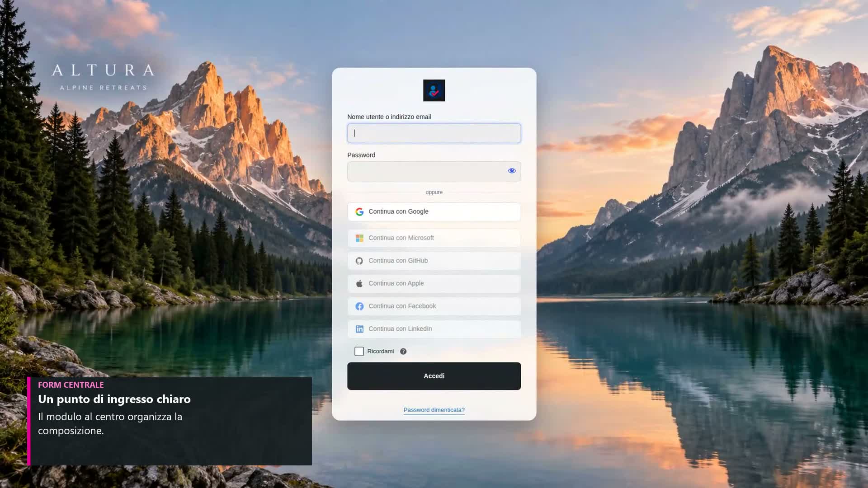Click the 'Ricordami' label text
This screenshot has width=868, height=488.
coord(380,351)
